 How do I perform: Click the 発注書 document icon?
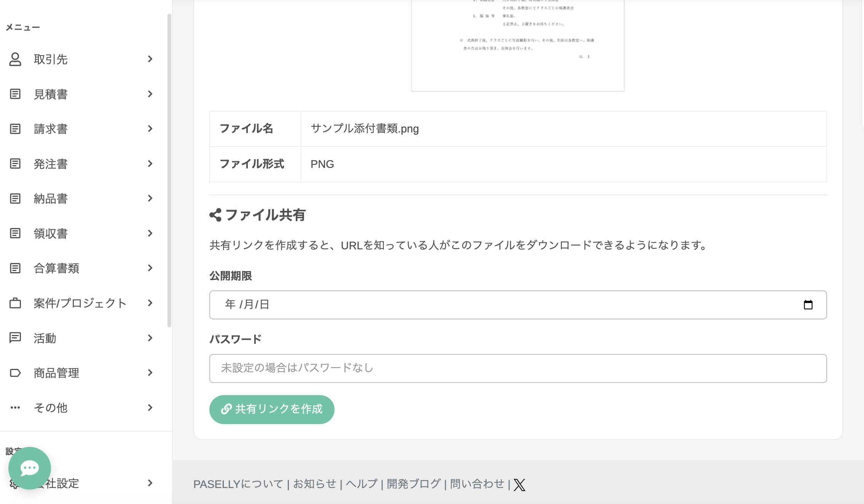point(15,164)
